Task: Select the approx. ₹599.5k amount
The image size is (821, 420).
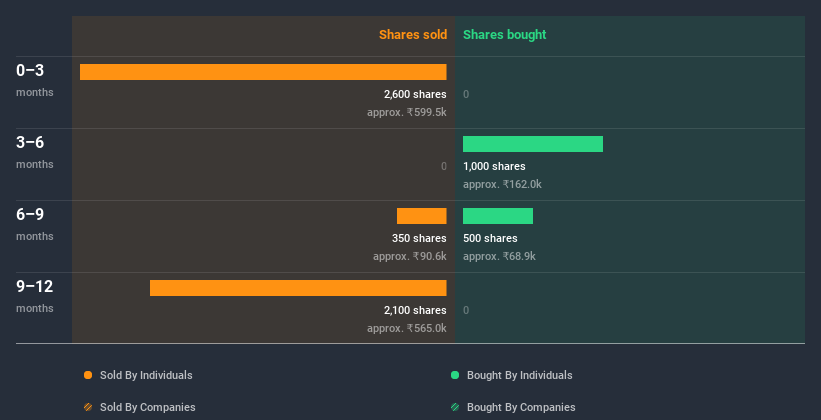Action: (407, 112)
